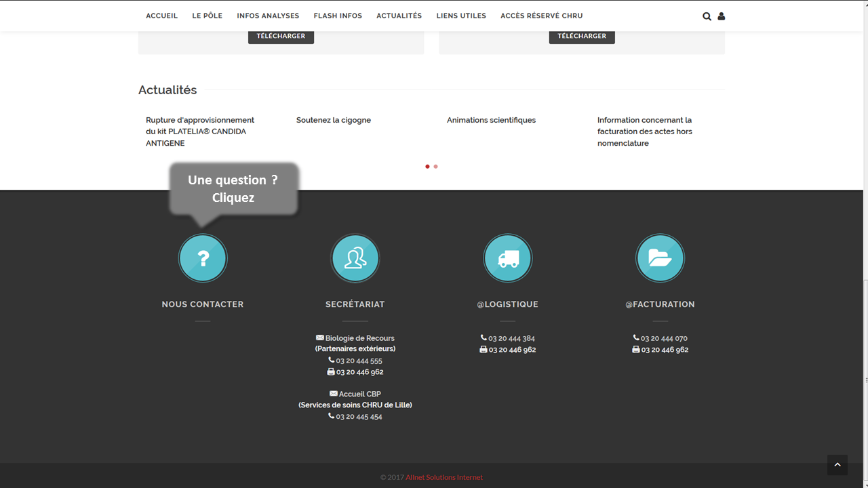Go to Accès Réservé CHRU menu item
The width and height of the screenshot is (868, 488).
coord(541,16)
